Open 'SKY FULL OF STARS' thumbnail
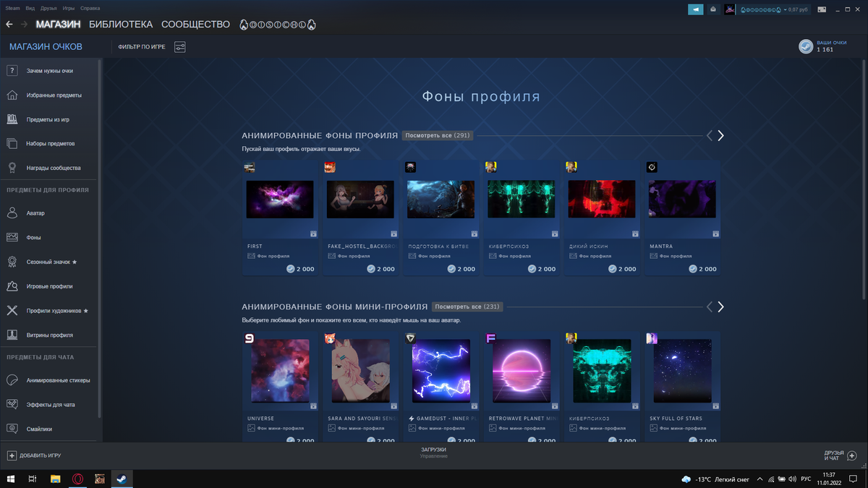This screenshot has height=488, width=868. [682, 371]
